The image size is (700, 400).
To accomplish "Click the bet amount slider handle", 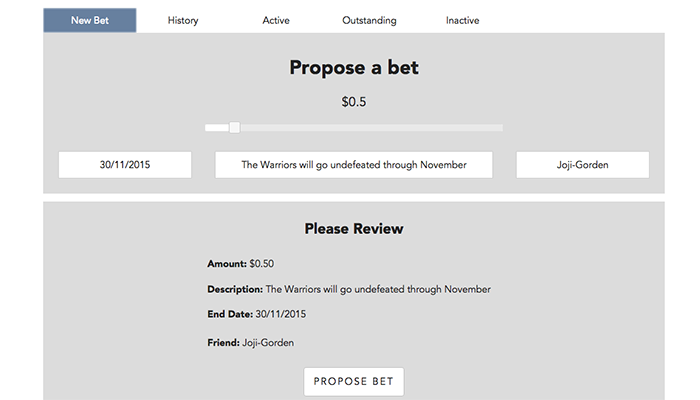I will point(234,127).
